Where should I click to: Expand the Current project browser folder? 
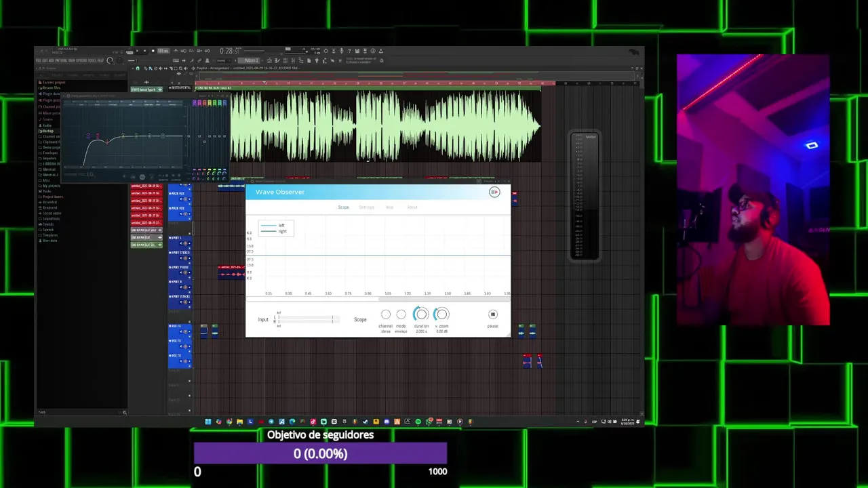click(53, 82)
